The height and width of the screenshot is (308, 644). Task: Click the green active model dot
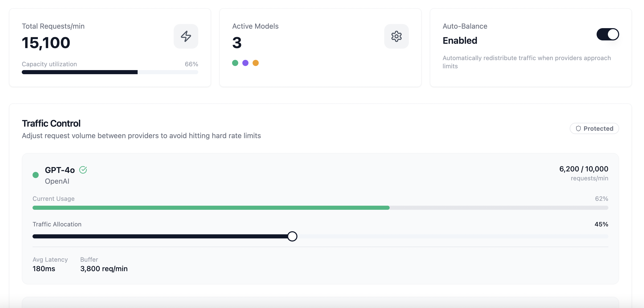[x=235, y=63]
